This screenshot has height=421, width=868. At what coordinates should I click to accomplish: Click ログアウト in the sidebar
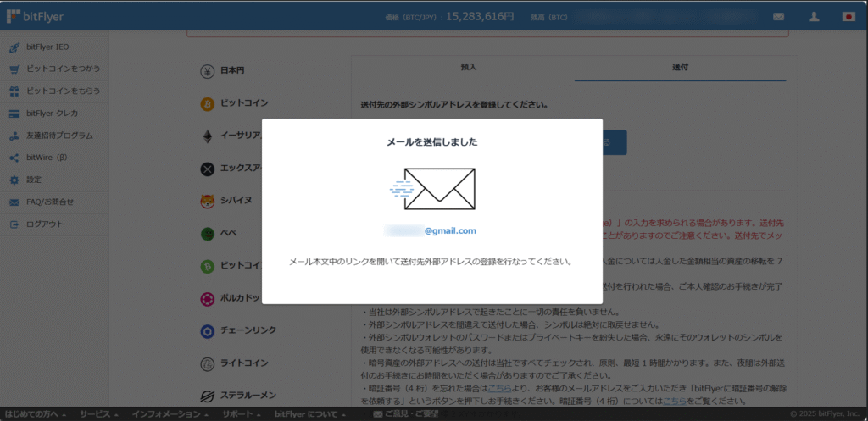click(45, 224)
